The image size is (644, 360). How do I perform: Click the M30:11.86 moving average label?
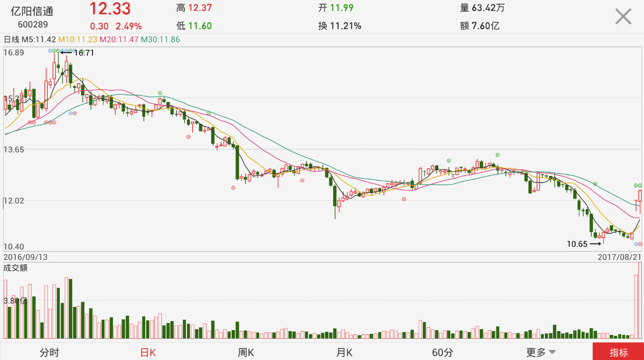[x=160, y=39]
